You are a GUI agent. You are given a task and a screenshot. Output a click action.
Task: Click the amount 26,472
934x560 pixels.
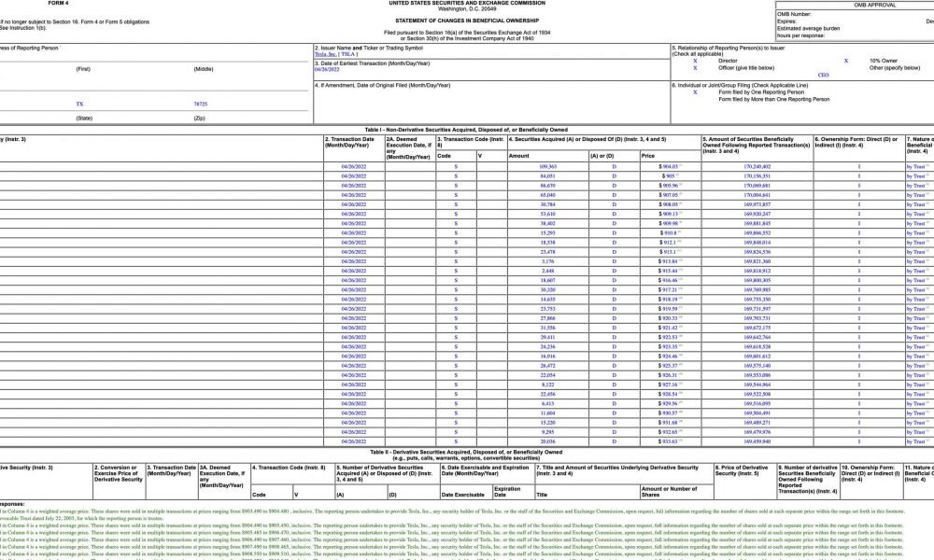click(x=547, y=366)
